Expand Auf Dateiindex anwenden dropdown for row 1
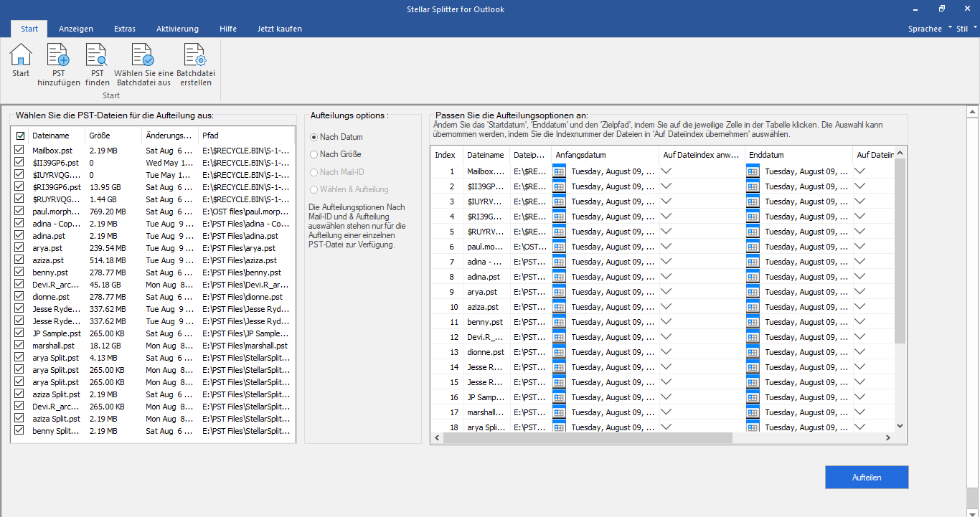980x517 pixels. coord(666,171)
